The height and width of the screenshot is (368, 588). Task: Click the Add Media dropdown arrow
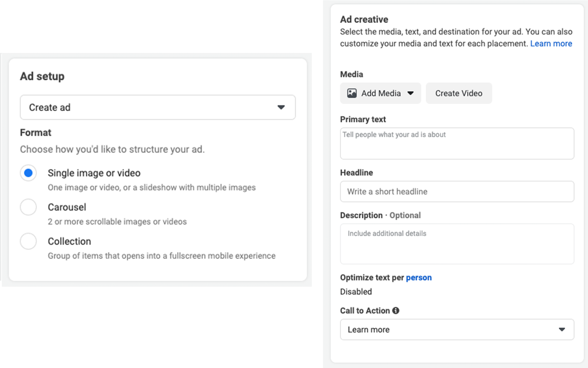tap(410, 93)
